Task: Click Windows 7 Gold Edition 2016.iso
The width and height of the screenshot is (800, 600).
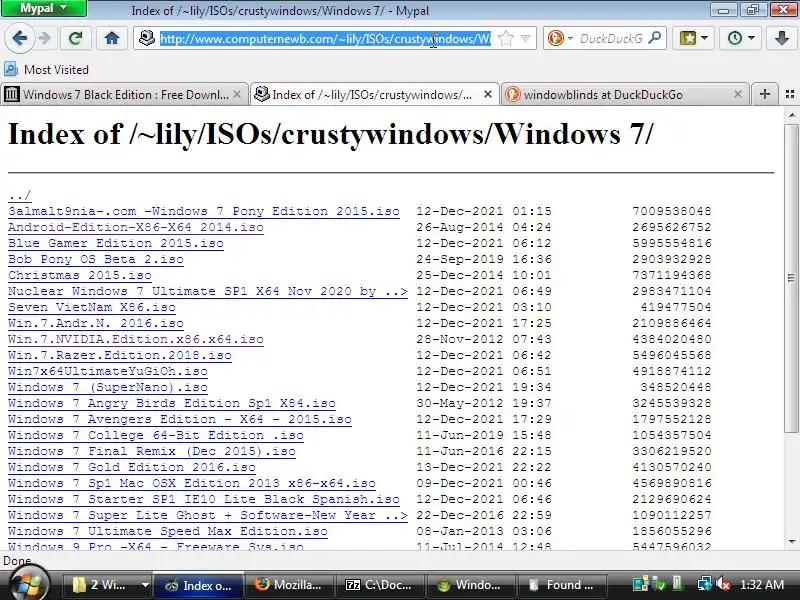Action: [132, 467]
